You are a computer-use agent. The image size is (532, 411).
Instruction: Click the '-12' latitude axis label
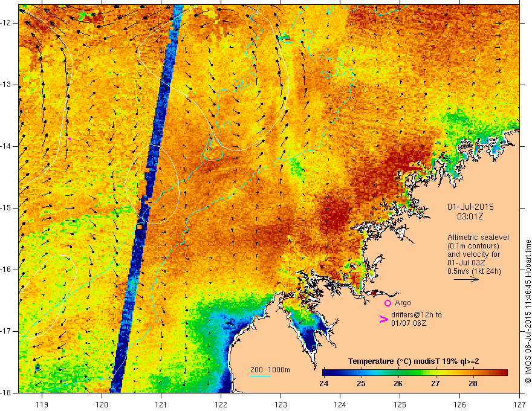click(x=6, y=23)
